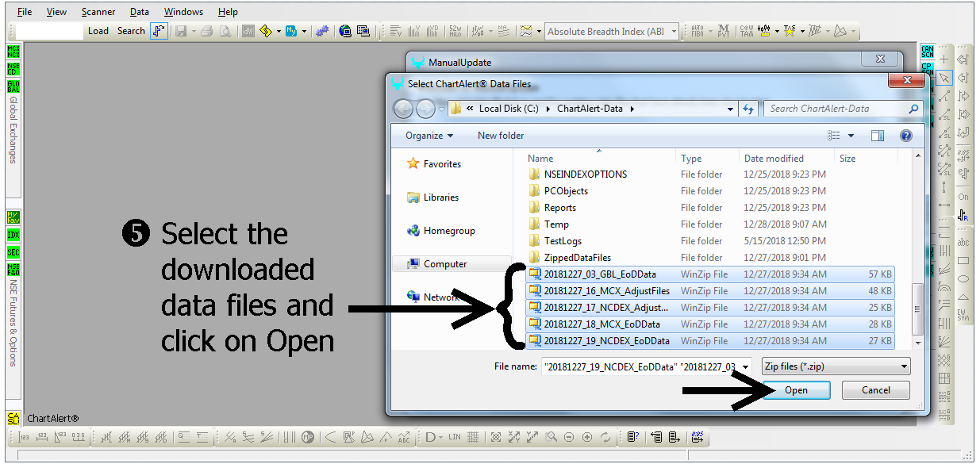Click the CAN SCN cyan button
980x464 pixels.
927,52
